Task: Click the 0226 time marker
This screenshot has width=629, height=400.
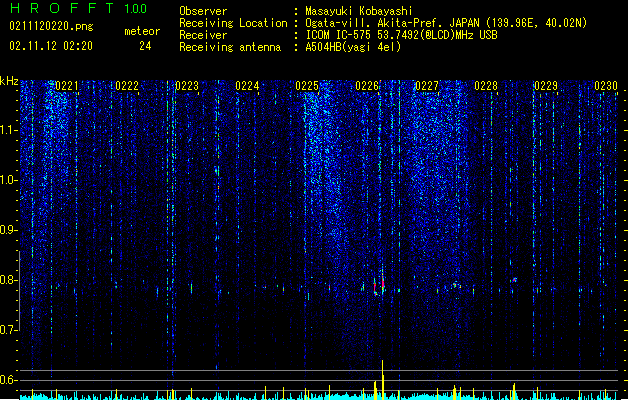Action: tap(367, 86)
